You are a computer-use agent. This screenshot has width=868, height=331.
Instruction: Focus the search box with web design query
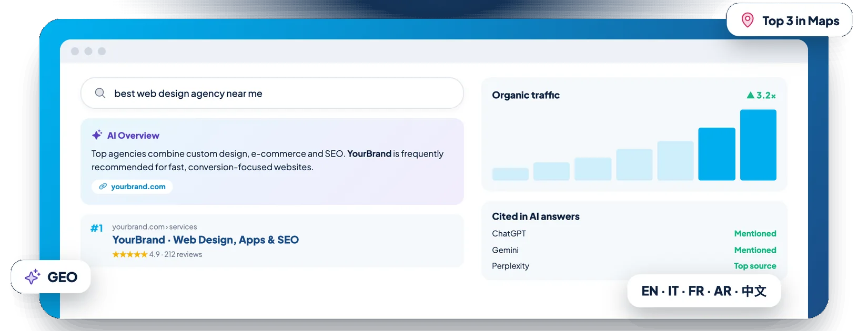pyautogui.click(x=272, y=93)
